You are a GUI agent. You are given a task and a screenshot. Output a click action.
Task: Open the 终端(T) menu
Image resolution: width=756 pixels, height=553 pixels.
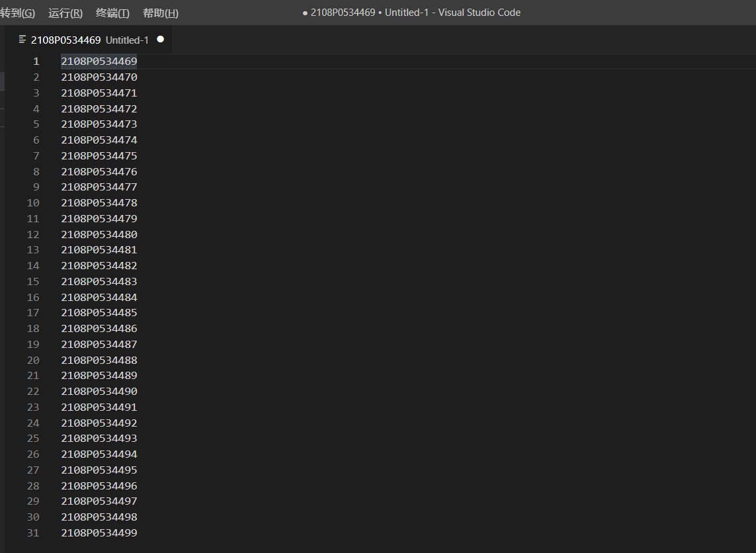[x=112, y=13]
